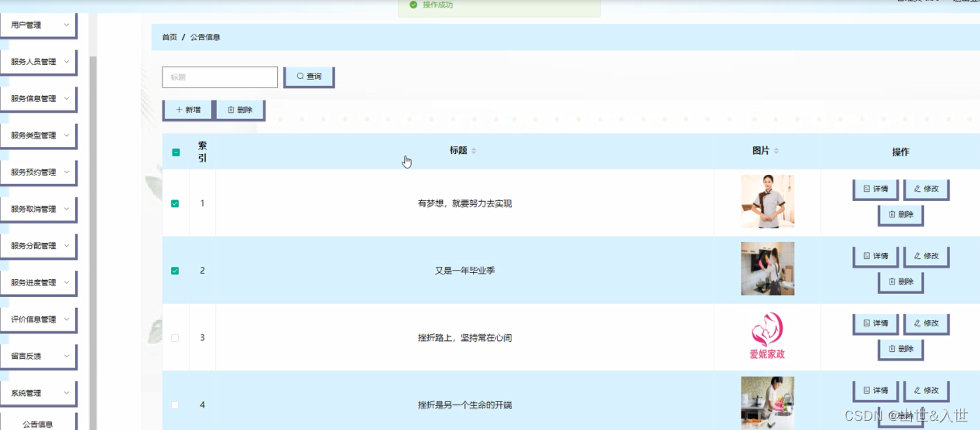Click 删除 for 又是一年毕业季 row

click(x=901, y=282)
